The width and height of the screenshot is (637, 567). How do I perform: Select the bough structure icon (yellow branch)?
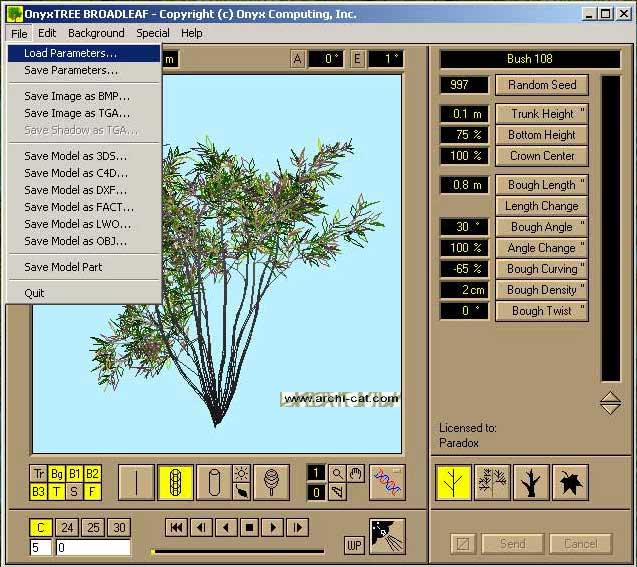click(x=454, y=483)
